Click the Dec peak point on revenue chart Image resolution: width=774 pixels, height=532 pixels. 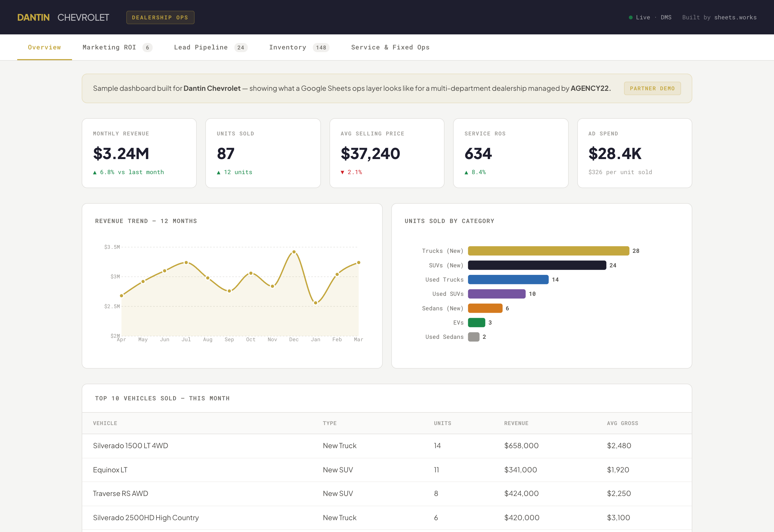[294, 252]
